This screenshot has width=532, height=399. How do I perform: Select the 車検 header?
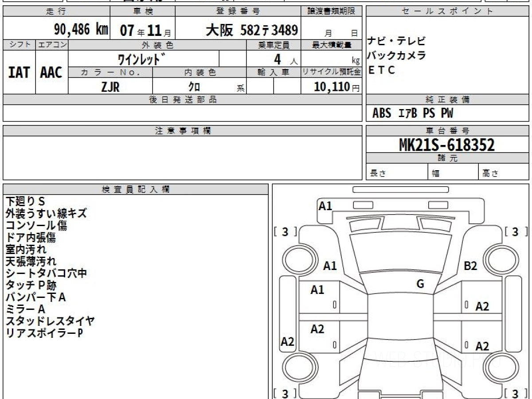point(142,12)
